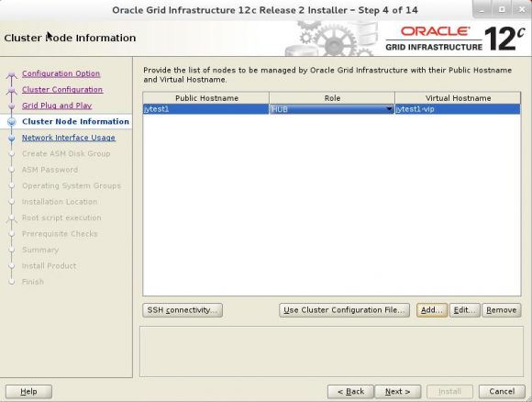This screenshot has height=402, width=532.
Task: Edit the selected node entry
Action: 464,310
